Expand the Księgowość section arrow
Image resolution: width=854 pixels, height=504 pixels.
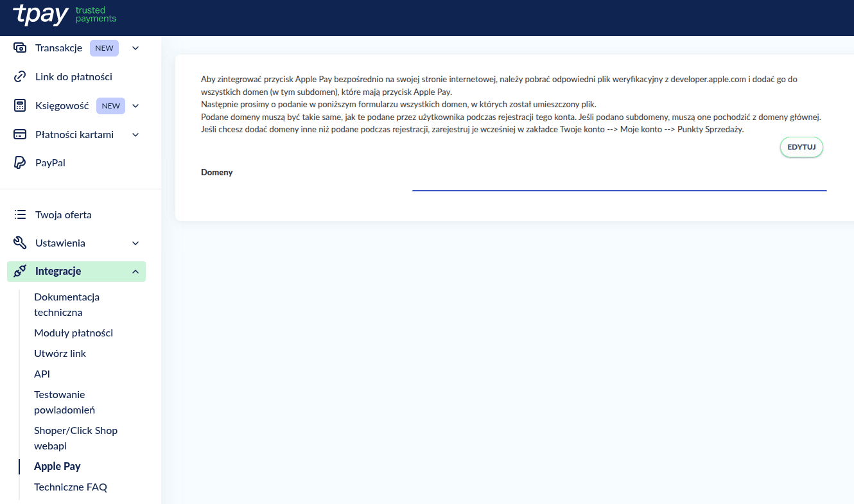pyautogui.click(x=135, y=106)
